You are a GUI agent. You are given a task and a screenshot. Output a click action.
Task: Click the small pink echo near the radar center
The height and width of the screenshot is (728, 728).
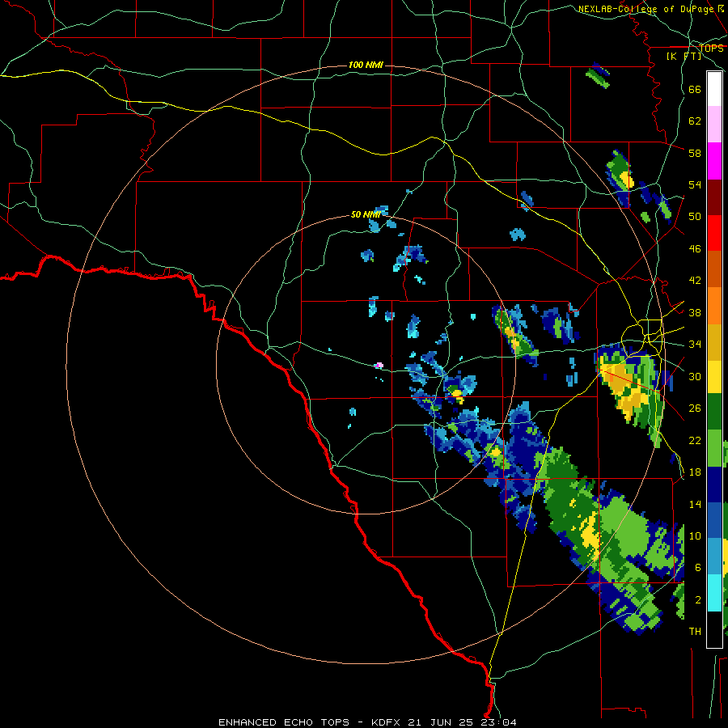pyautogui.click(x=379, y=366)
